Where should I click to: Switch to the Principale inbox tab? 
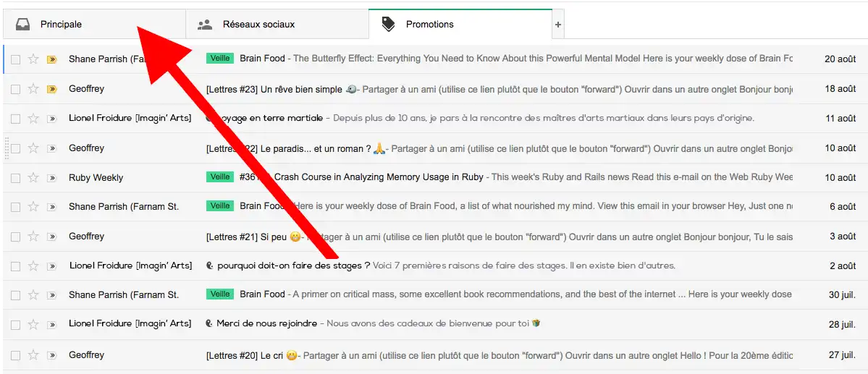tap(94, 25)
